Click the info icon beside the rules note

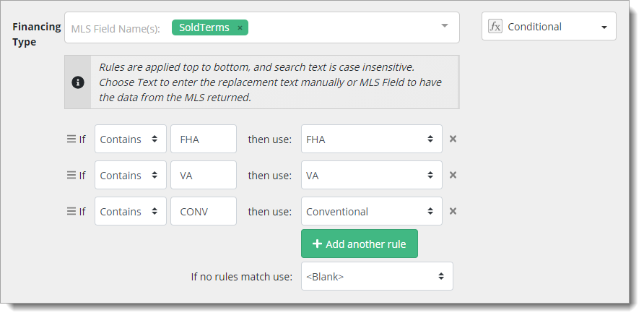[x=78, y=82]
